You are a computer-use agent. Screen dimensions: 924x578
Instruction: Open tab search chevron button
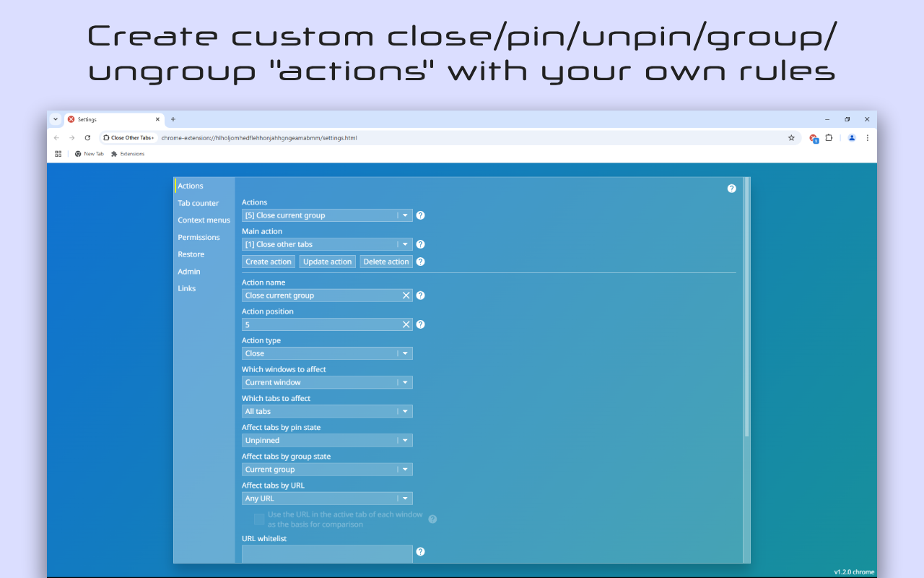pyautogui.click(x=56, y=119)
